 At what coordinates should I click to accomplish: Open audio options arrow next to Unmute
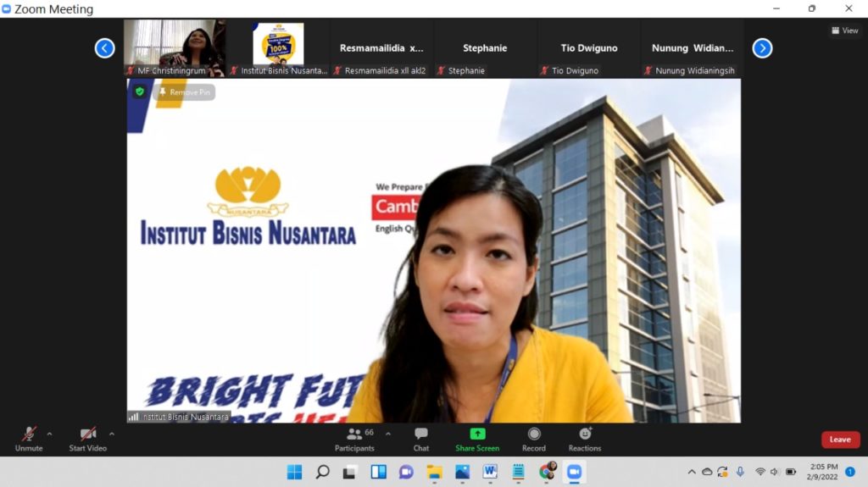coord(50,434)
